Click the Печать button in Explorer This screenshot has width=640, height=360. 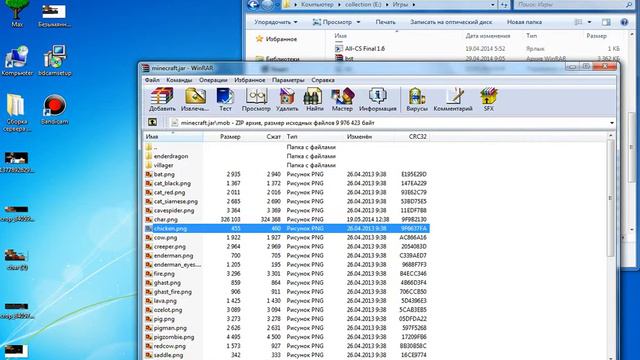point(385,22)
